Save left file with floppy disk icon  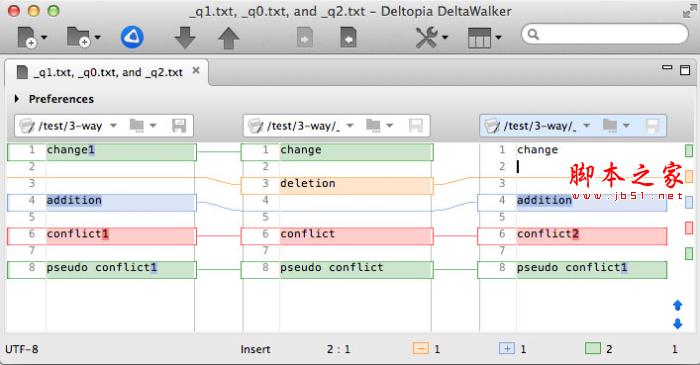[x=179, y=126]
